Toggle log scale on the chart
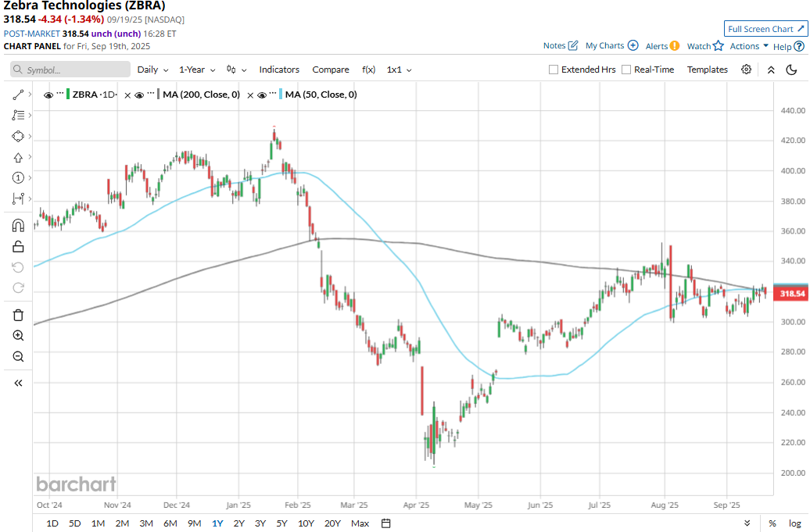 click(x=794, y=523)
